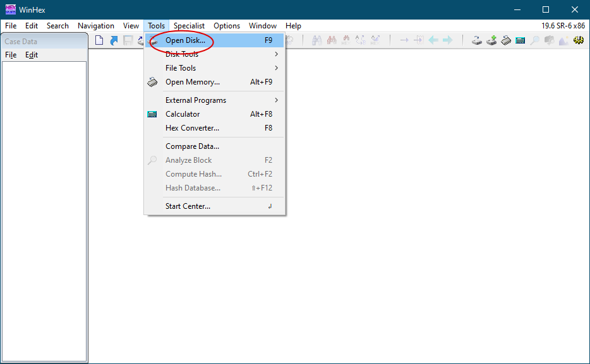Click the yellow gear options toolbar icon
Viewport: 590px width, 364px height.
pos(579,40)
